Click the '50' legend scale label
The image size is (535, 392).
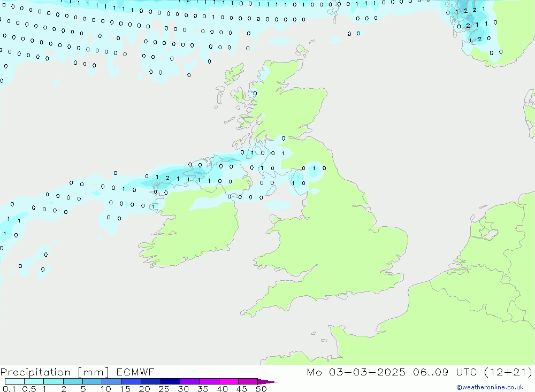click(261, 389)
